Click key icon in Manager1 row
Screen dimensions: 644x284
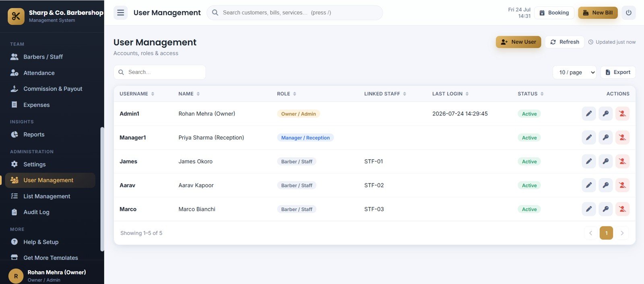[x=605, y=138]
